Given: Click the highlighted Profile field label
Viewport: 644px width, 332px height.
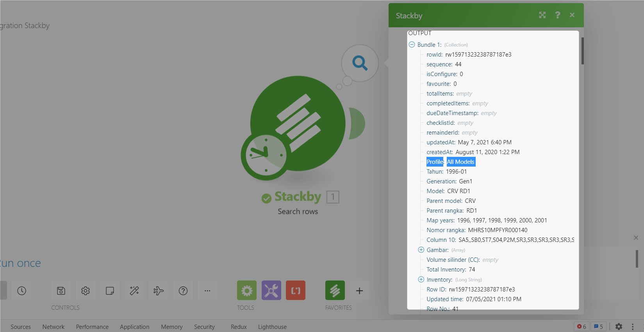Looking at the screenshot, I should tap(435, 162).
